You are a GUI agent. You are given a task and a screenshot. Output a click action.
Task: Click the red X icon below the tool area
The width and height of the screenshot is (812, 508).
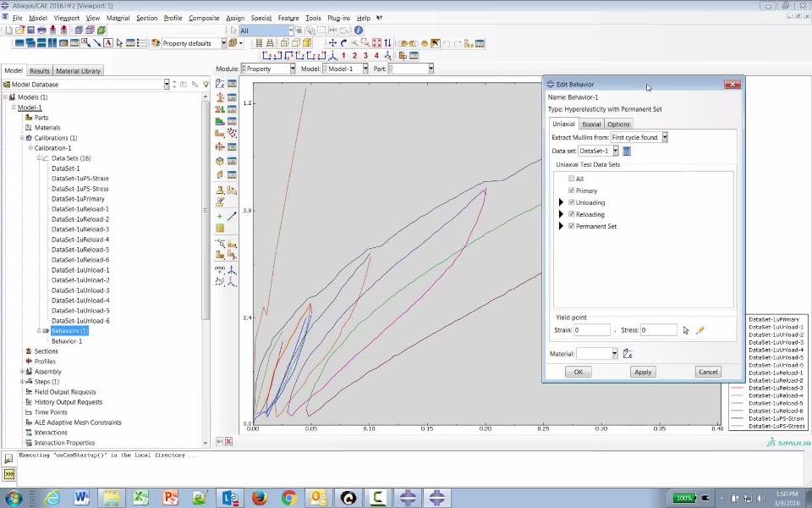point(228,442)
